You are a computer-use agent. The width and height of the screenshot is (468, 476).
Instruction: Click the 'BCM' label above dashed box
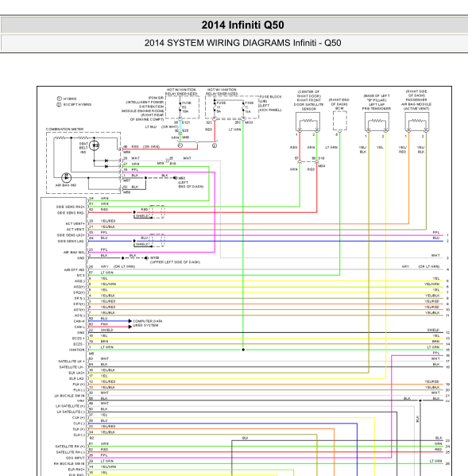339,108
